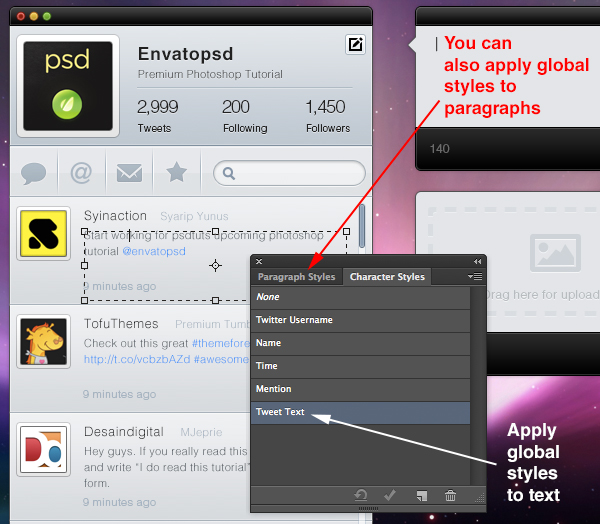Click the Desaindigital username

pos(124,432)
